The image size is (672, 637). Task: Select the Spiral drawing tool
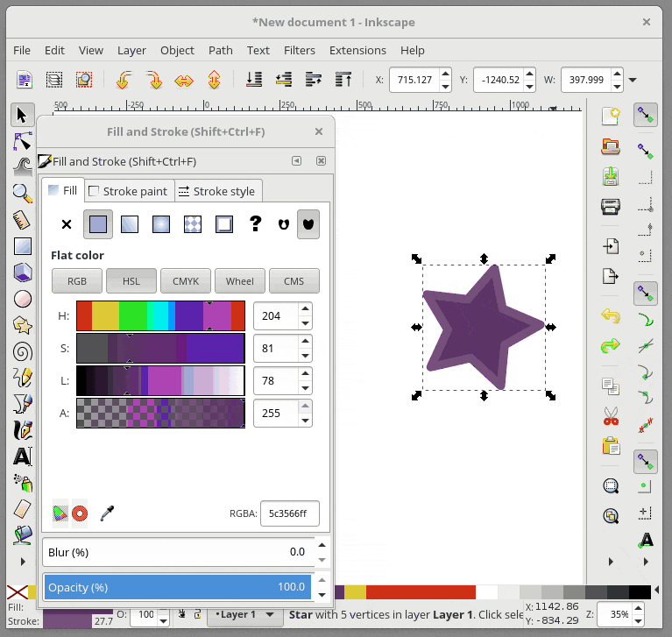[22, 351]
